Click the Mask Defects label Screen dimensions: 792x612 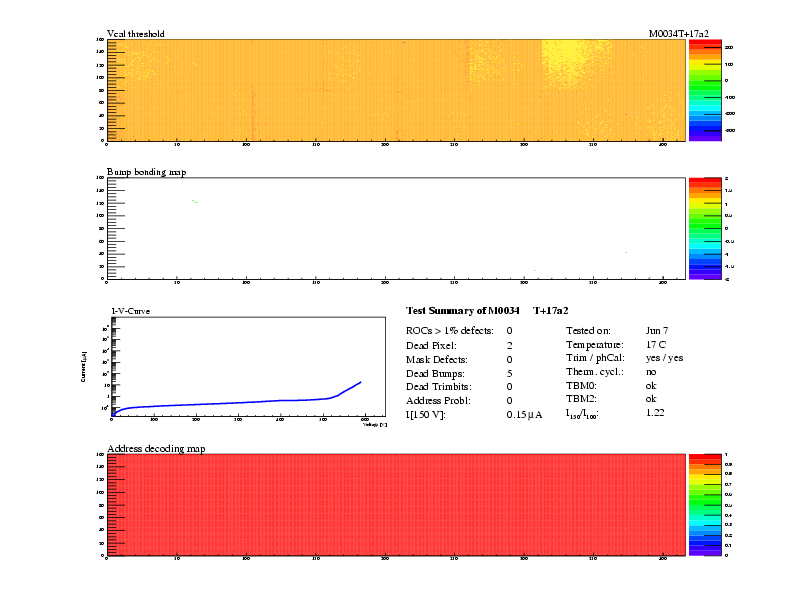(435, 358)
